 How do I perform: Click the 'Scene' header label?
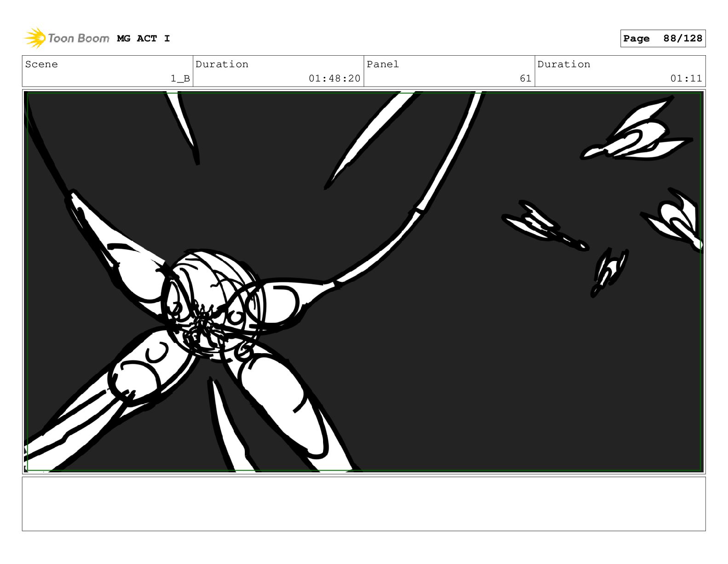41,64
